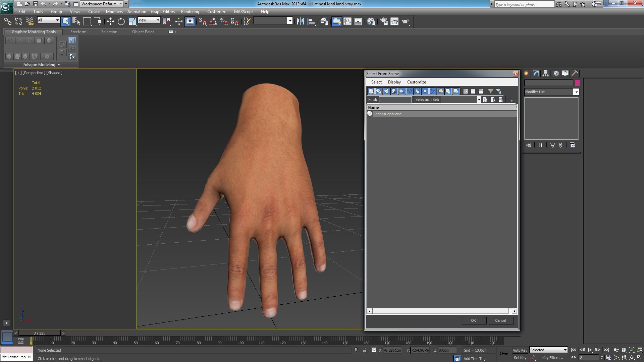
Task: Click the magenta object color swatch
Action: 577,83
